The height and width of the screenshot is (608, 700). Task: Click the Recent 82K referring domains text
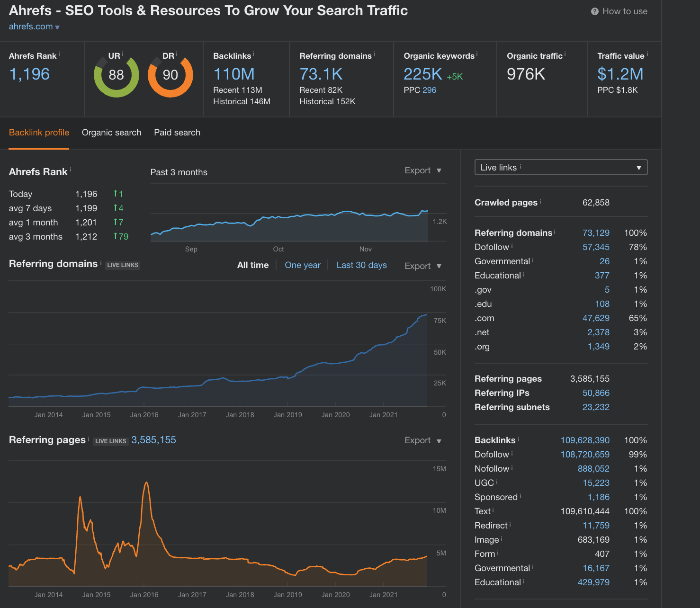tap(321, 90)
